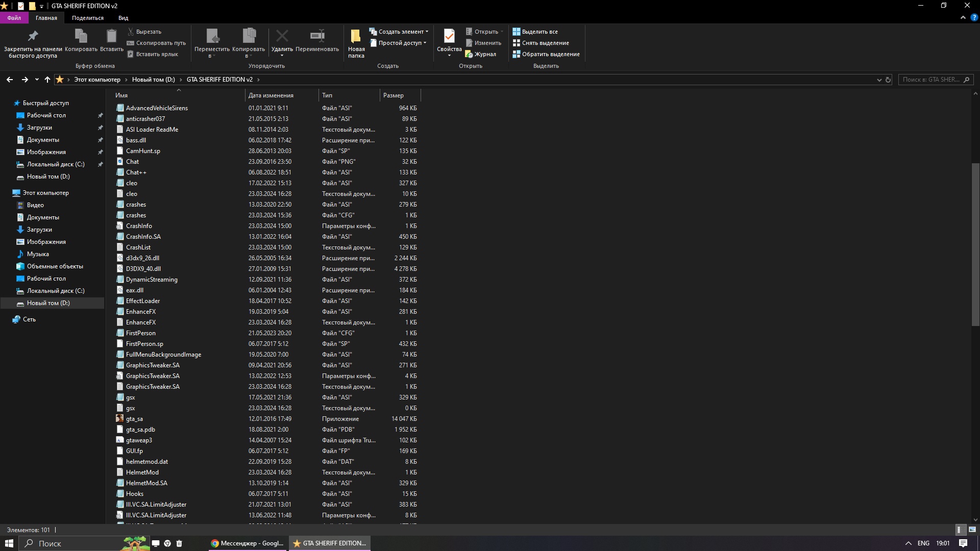Click the Delete icon in the ribbon
The image size is (980, 551).
282,37
